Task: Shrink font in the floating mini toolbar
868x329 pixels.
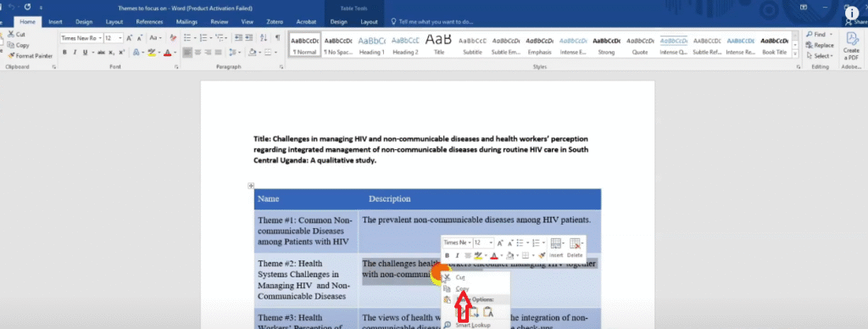Action: coord(509,243)
